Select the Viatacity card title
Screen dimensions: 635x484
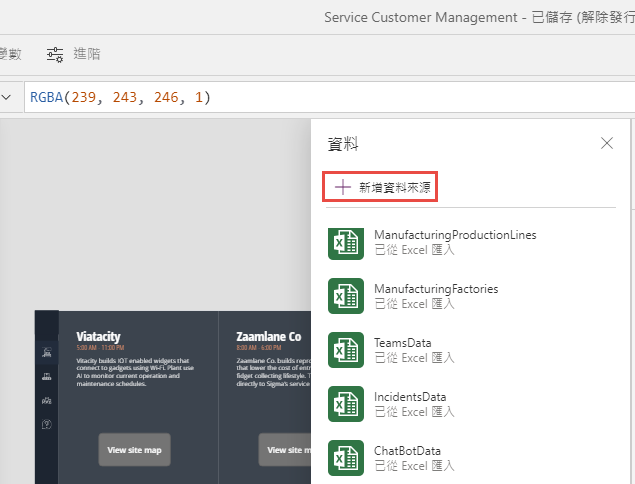pos(98,337)
